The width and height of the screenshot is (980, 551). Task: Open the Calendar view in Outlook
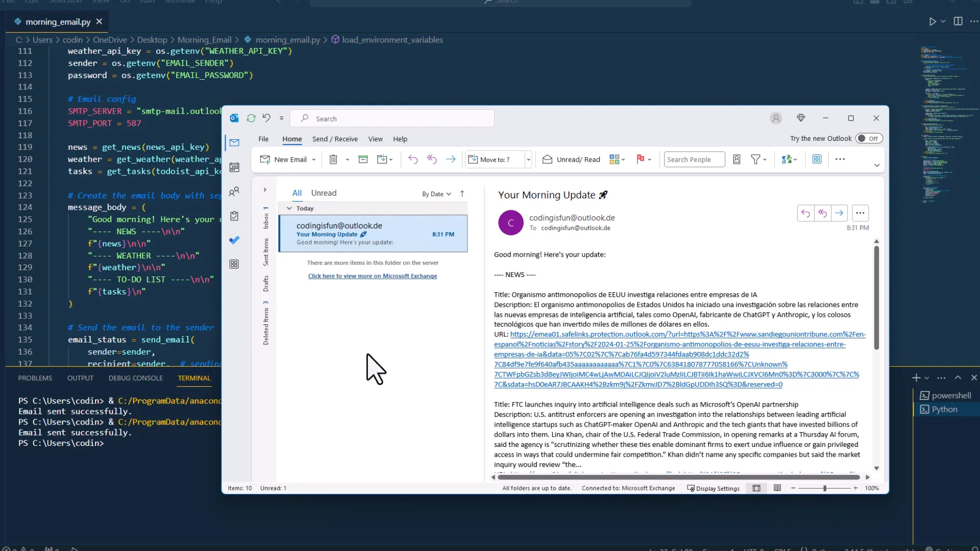tap(234, 167)
